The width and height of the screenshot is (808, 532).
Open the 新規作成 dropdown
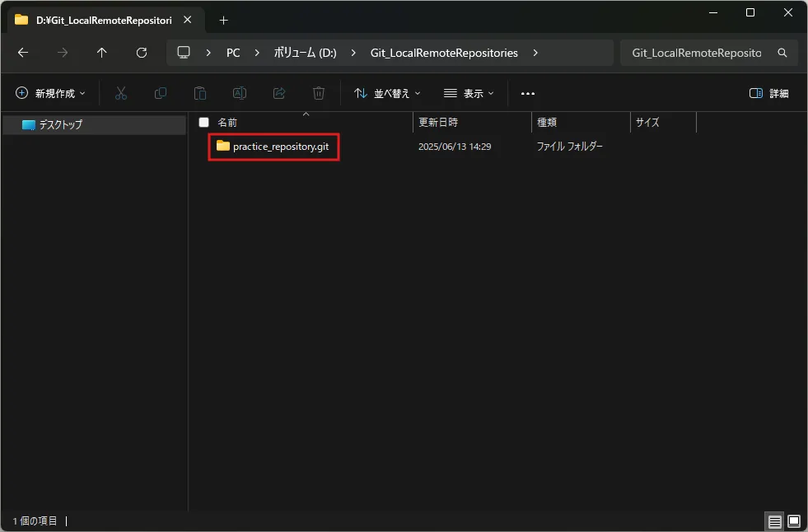pyautogui.click(x=50, y=93)
